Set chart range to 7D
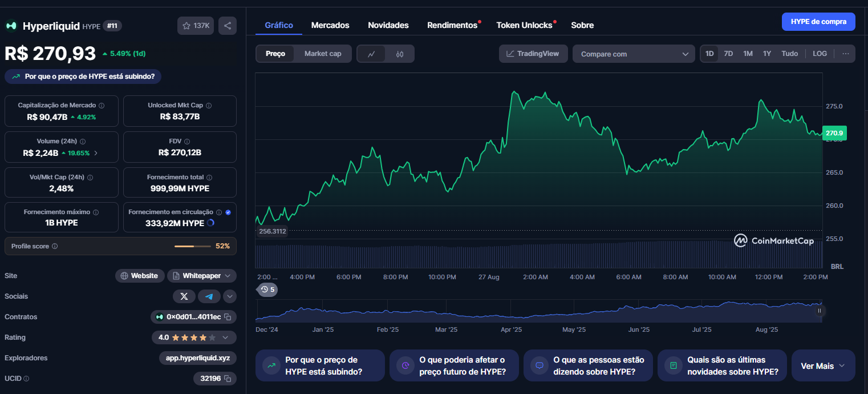 728,54
